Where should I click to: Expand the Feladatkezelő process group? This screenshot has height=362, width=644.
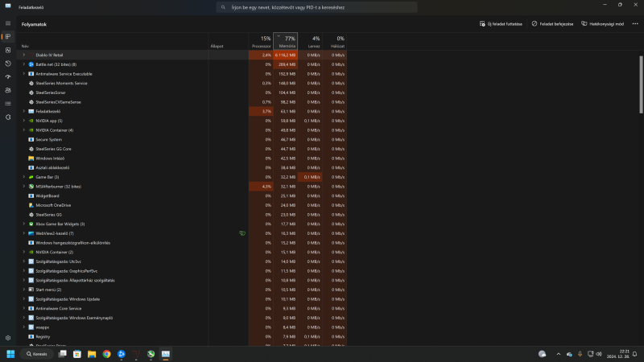click(x=24, y=111)
